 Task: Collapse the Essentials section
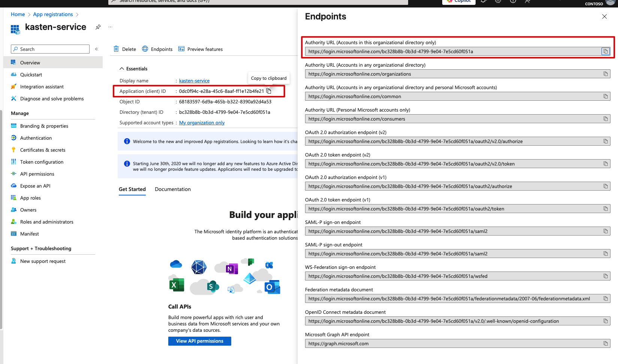[x=133, y=69]
